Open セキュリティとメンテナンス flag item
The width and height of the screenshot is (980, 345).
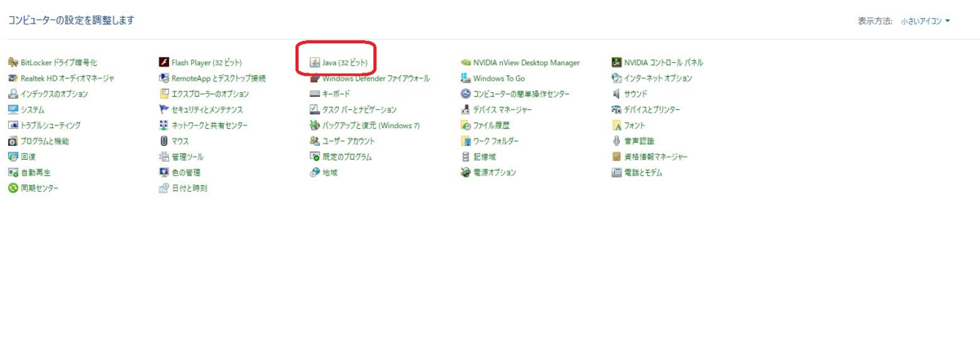pyautogui.click(x=201, y=109)
